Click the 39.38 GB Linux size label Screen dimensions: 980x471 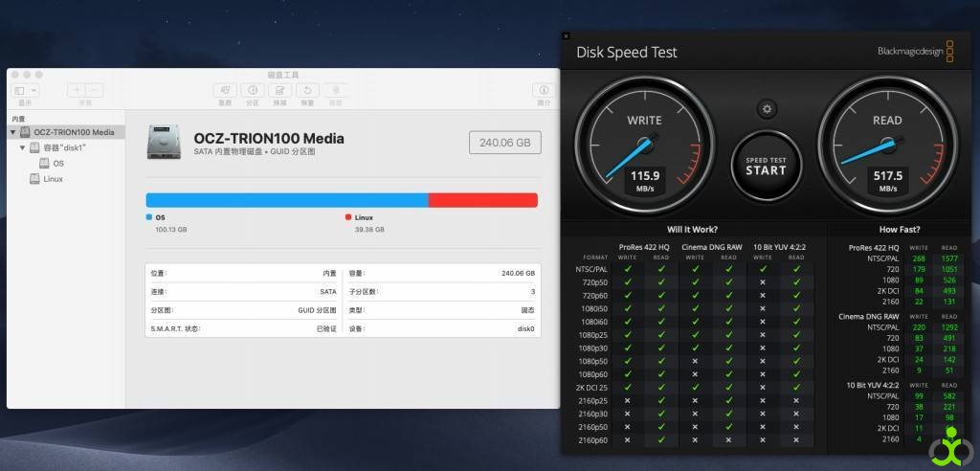click(x=369, y=230)
